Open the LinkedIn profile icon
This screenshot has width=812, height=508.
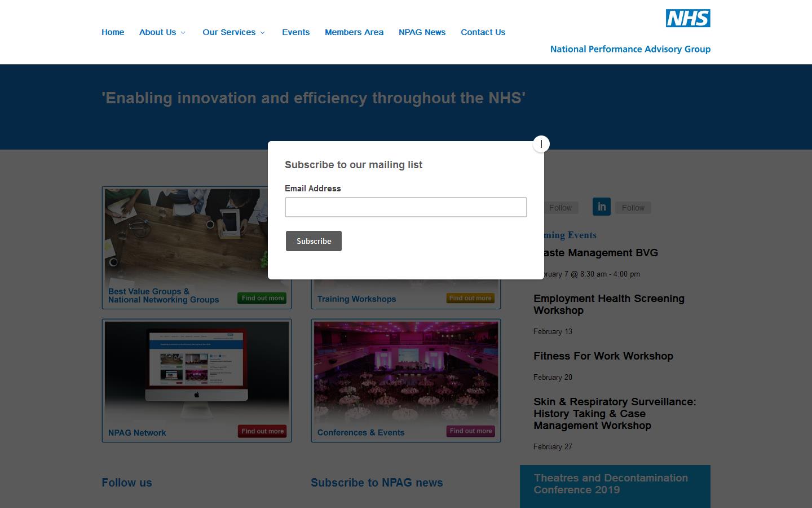tap(601, 207)
